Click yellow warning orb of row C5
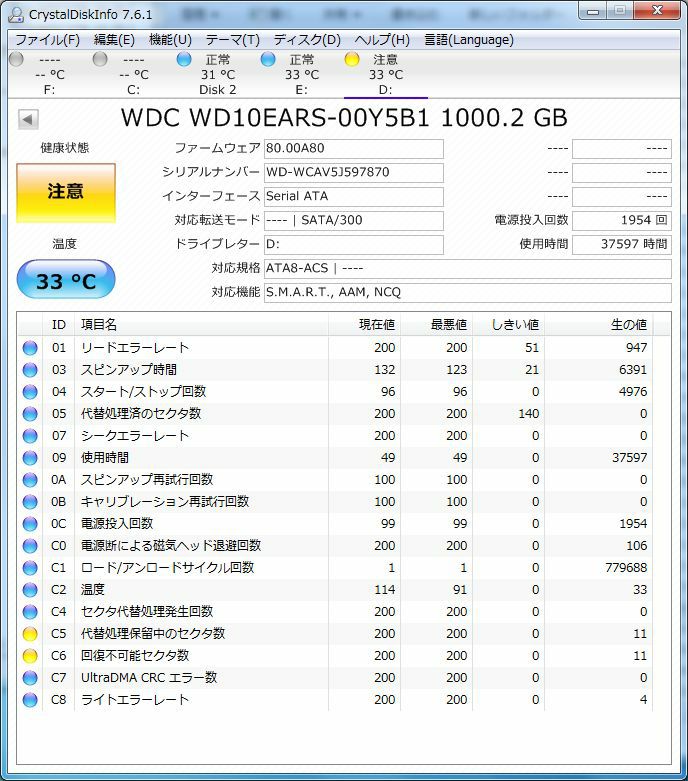688x781 pixels. (x=30, y=634)
